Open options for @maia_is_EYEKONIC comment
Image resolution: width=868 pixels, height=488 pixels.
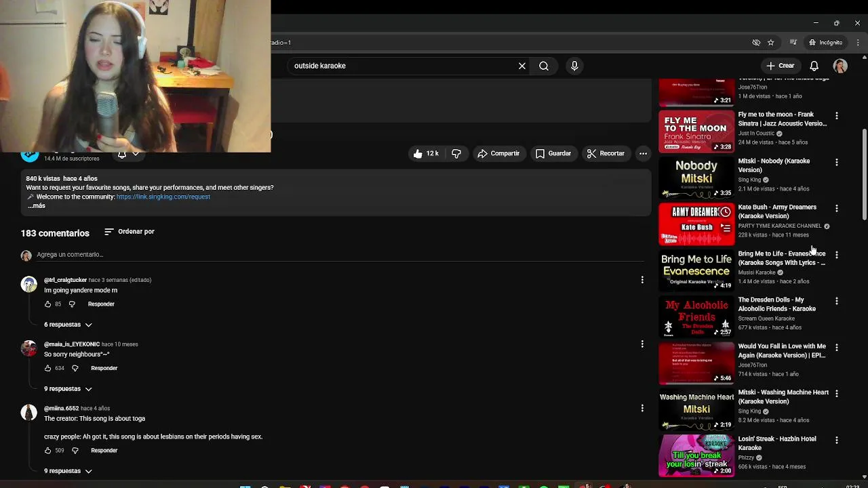coord(642,344)
